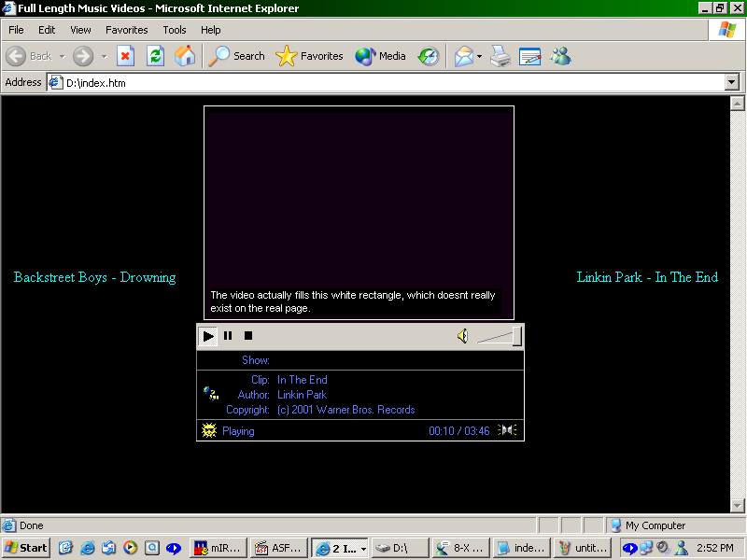747x560 pixels.
Task: Pause the playing video
Action: (228, 336)
